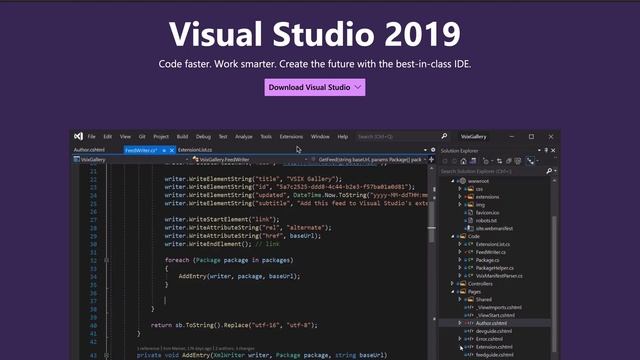The width and height of the screenshot is (640, 360).
Task: Open the Tools menu
Action: point(266,137)
